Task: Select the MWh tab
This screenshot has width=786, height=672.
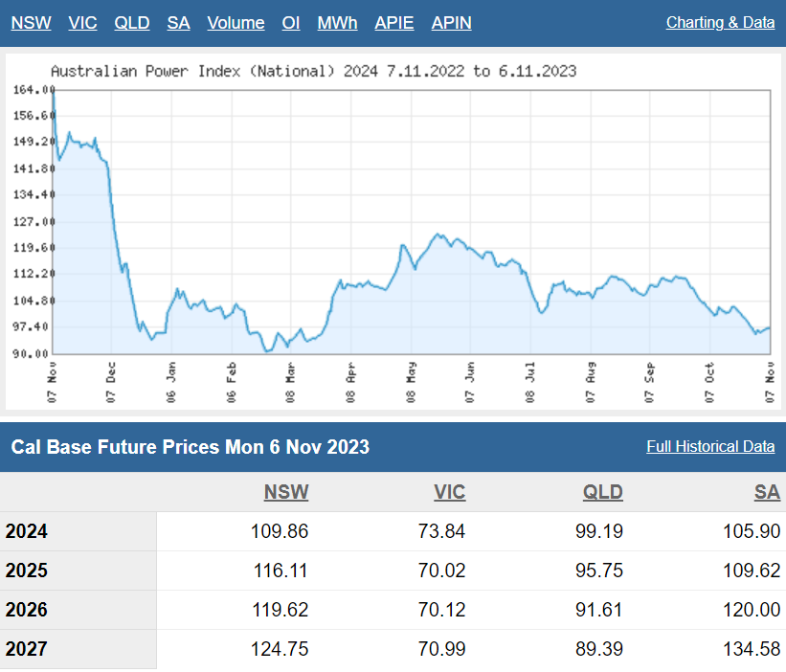Action: click(338, 22)
